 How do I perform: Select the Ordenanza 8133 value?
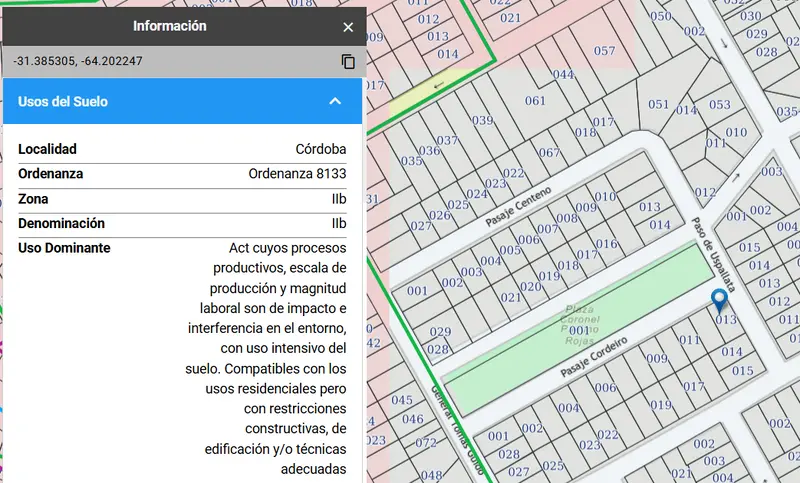(297, 173)
